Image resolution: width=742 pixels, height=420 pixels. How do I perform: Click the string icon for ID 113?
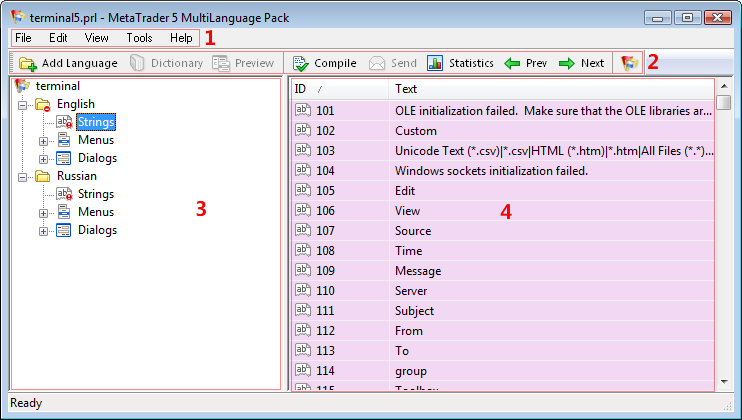pyautogui.click(x=302, y=350)
